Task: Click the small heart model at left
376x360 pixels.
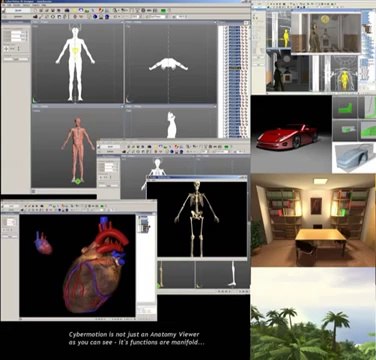Action: pos(43,242)
